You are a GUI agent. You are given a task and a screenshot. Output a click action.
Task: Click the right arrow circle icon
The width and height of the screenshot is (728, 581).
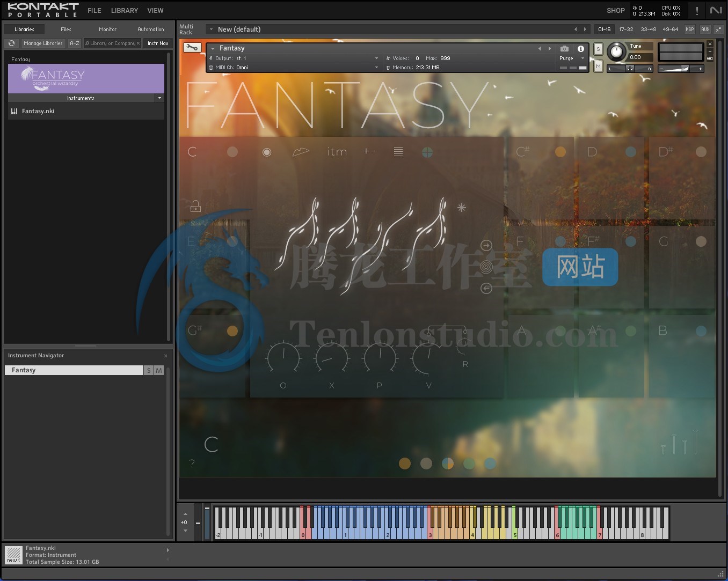click(486, 245)
